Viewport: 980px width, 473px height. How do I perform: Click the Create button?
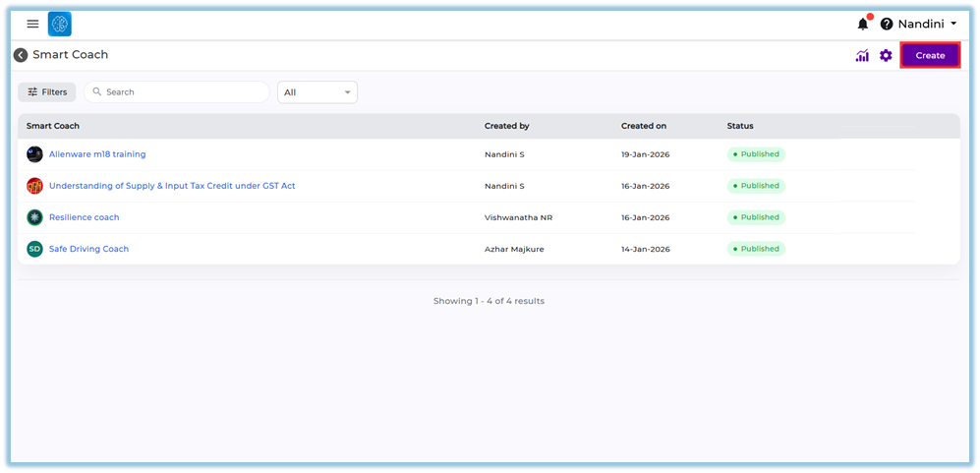coord(930,56)
